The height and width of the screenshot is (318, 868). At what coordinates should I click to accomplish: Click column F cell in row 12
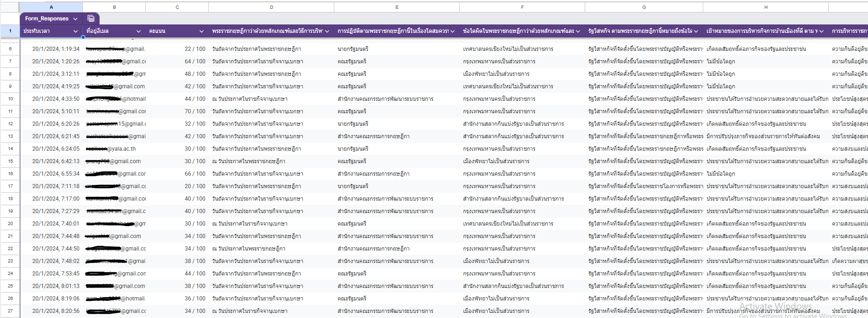pos(522,123)
